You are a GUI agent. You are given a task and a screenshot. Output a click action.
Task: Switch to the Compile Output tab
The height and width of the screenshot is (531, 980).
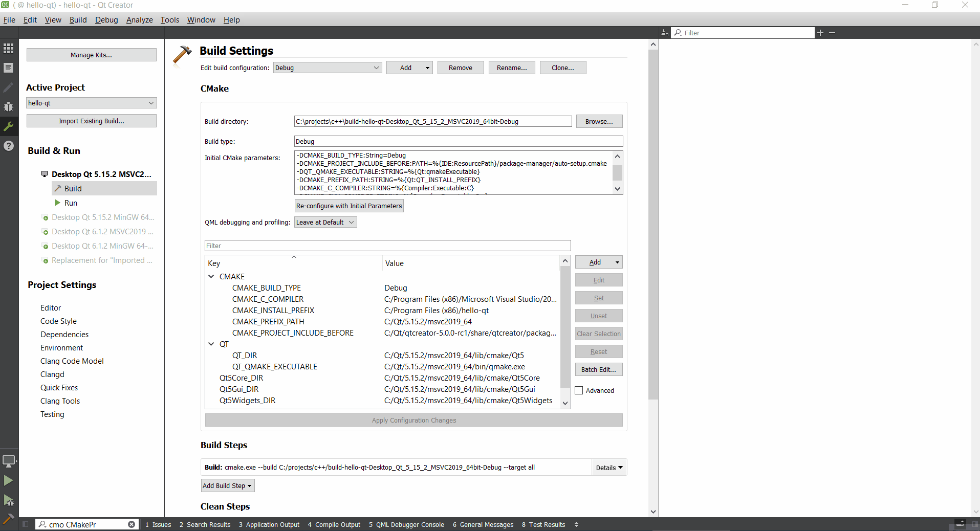[334, 524]
